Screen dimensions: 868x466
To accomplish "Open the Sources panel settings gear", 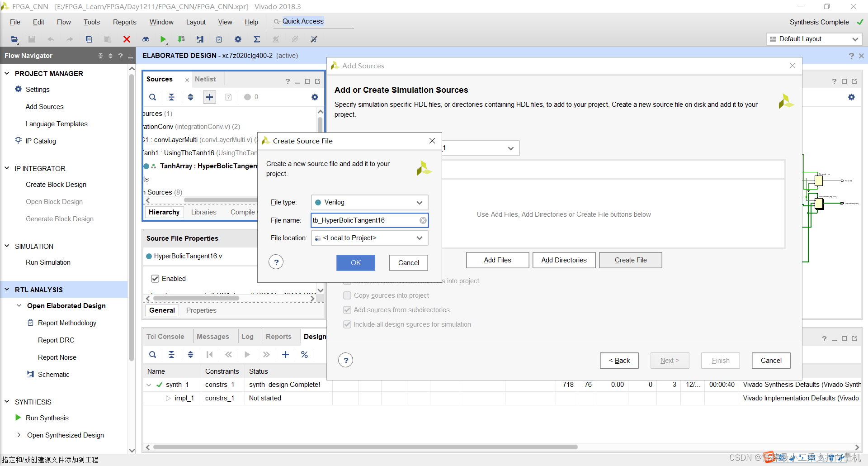I will pos(315,97).
